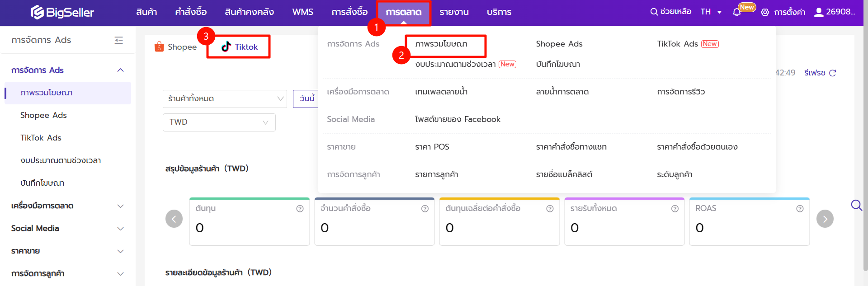Collapse the การจัดการ Ads sidebar section

point(120,70)
